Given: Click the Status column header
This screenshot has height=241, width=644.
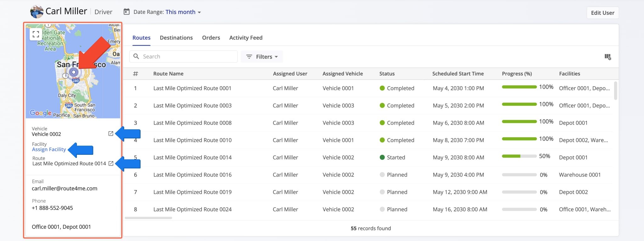Looking at the screenshot, I should (x=387, y=74).
